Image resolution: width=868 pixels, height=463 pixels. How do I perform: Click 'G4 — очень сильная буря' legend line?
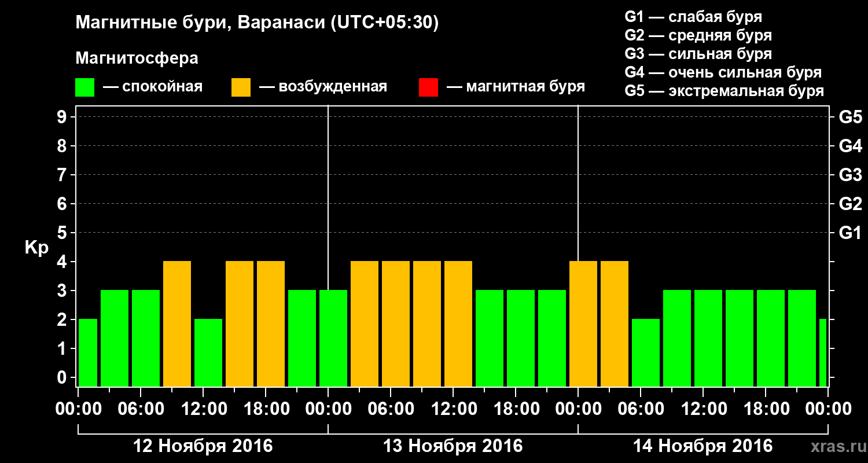723,72
